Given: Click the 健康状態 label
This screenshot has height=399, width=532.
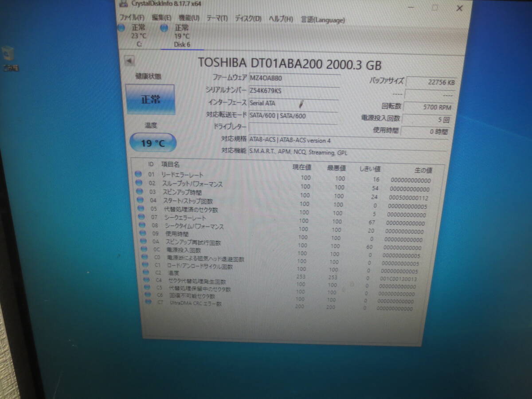Looking at the screenshot, I should coord(148,76).
